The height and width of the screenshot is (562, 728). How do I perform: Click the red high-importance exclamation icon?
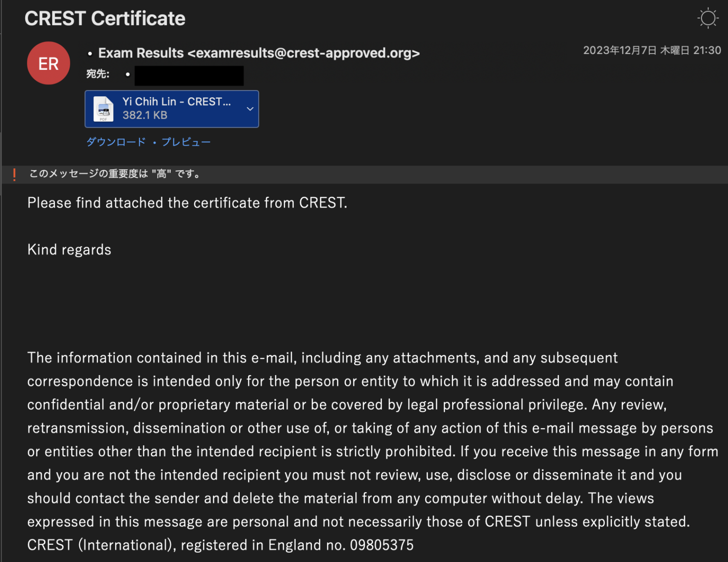tap(14, 174)
